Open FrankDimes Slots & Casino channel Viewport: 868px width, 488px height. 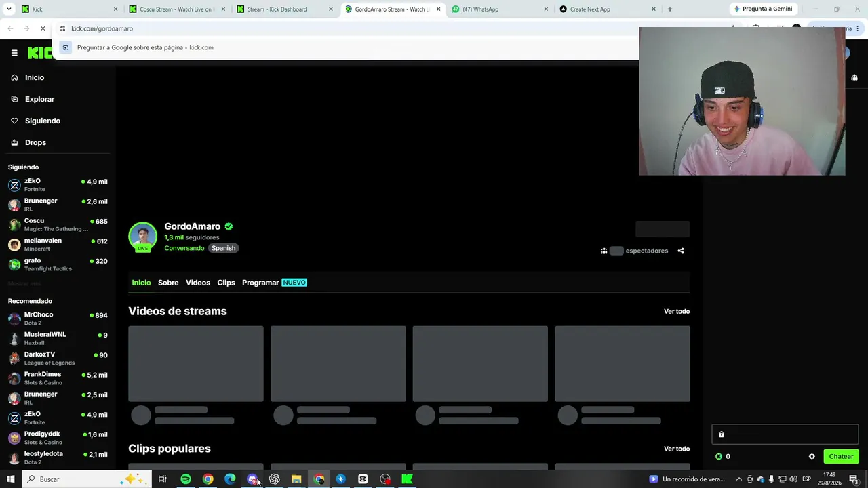[58, 378]
